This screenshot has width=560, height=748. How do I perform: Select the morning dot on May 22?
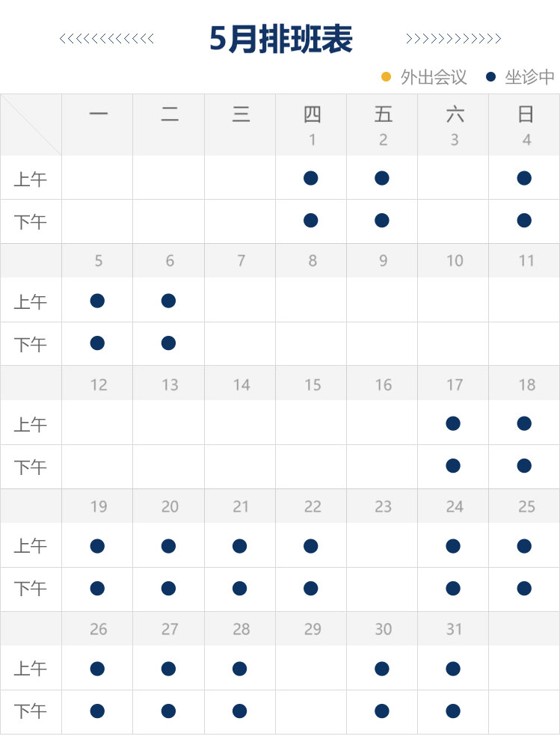point(311,546)
